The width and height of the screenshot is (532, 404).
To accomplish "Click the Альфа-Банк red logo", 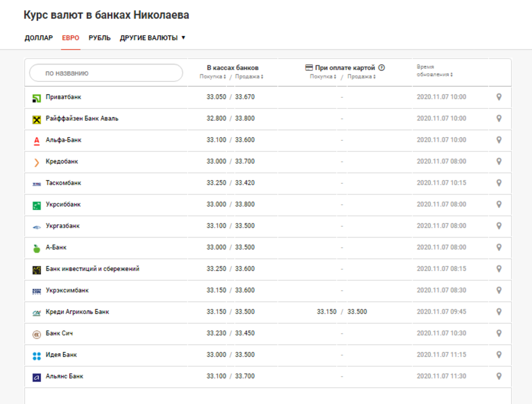I will click(37, 141).
